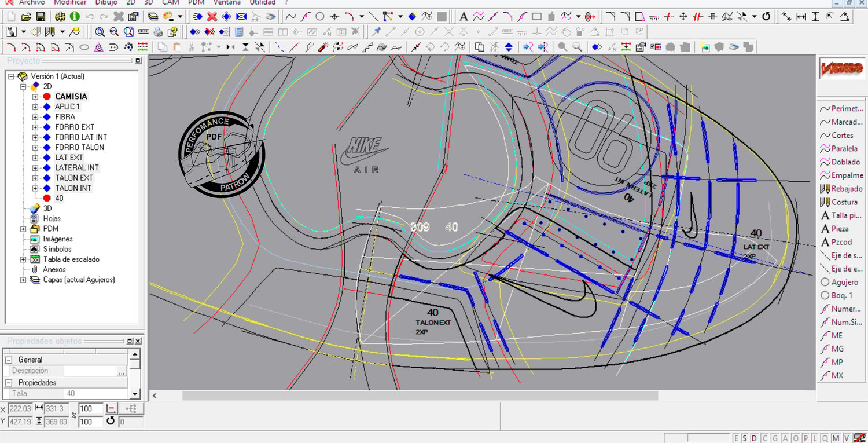The image size is (868, 443).
Task: Click the open folder icon
Action: point(27,16)
